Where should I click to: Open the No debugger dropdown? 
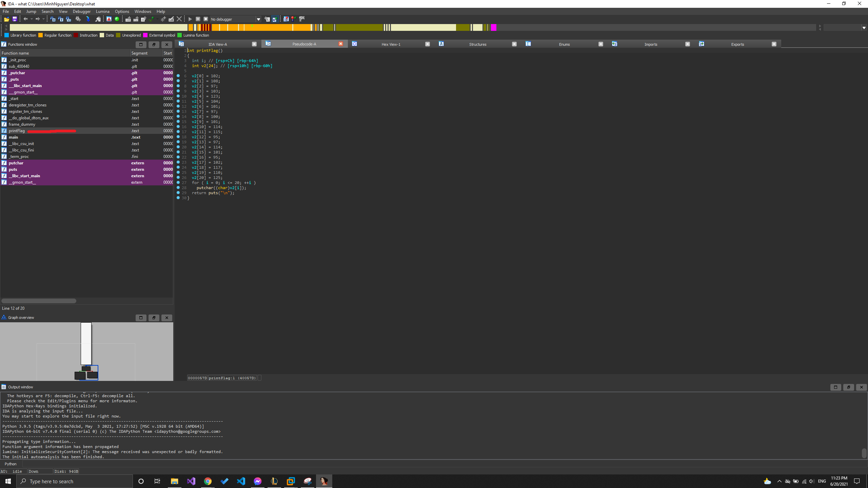[258, 19]
